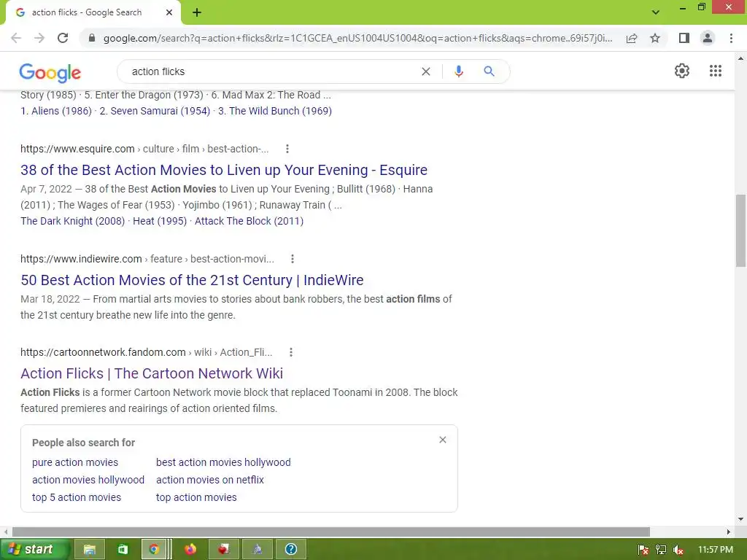Open a new tab with plus button
The image size is (747, 560).
pyautogui.click(x=197, y=12)
